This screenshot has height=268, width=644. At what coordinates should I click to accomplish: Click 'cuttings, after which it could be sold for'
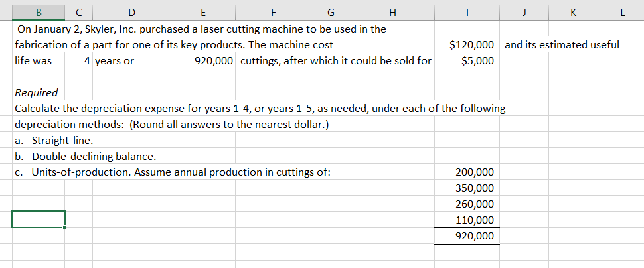335,61
